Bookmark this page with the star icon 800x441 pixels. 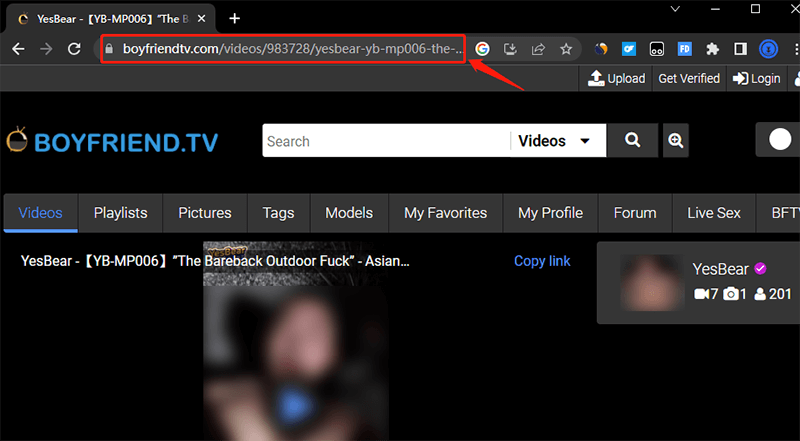[x=566, y=49]
